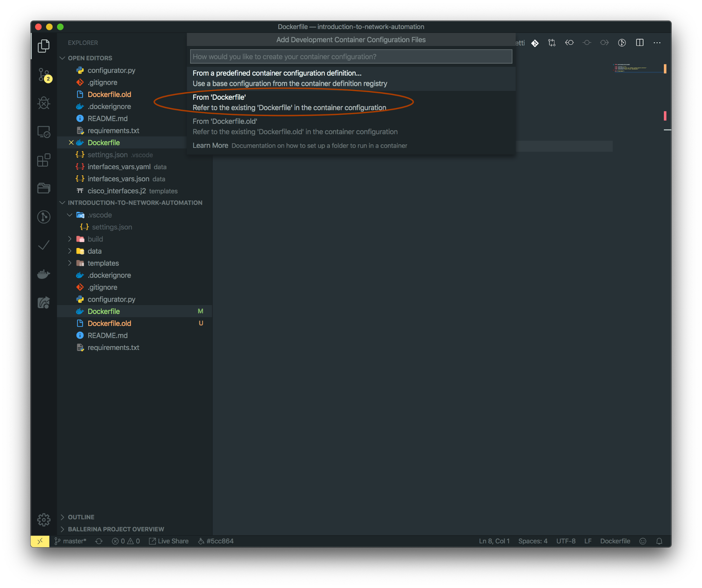
Task: Open configurator.py in project tree
Action: [x=111, y=299]
